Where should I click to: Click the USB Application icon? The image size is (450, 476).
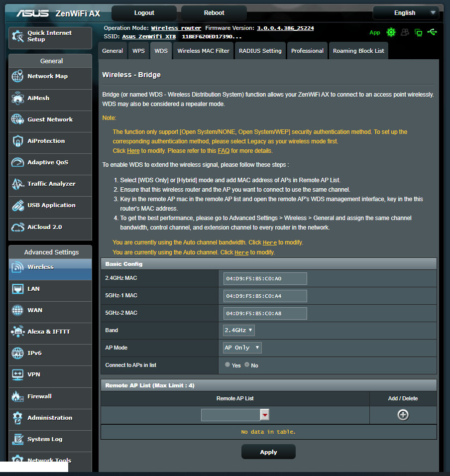(x=17, y=205)
